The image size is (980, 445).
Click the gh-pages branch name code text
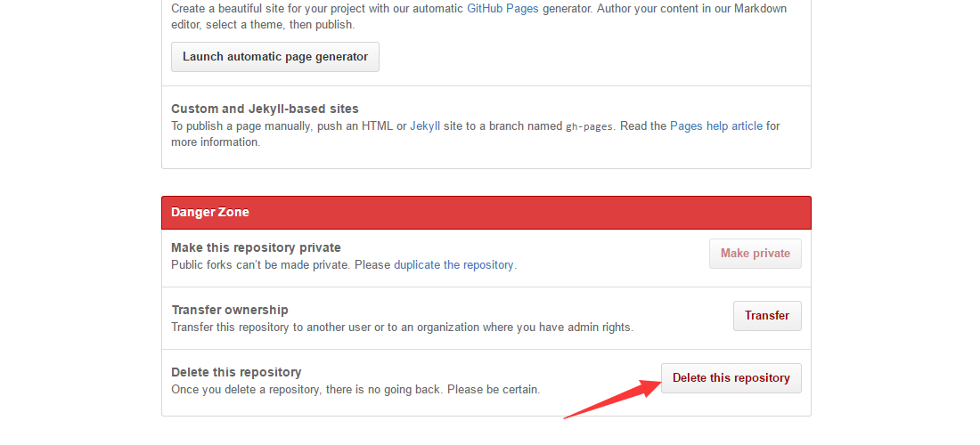pos(589,126)
